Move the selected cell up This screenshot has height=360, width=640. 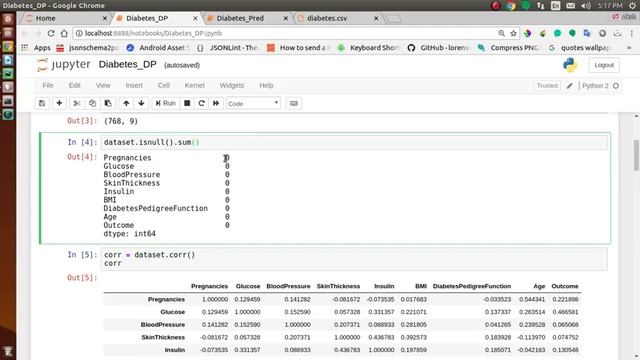(x=126, y=103)
